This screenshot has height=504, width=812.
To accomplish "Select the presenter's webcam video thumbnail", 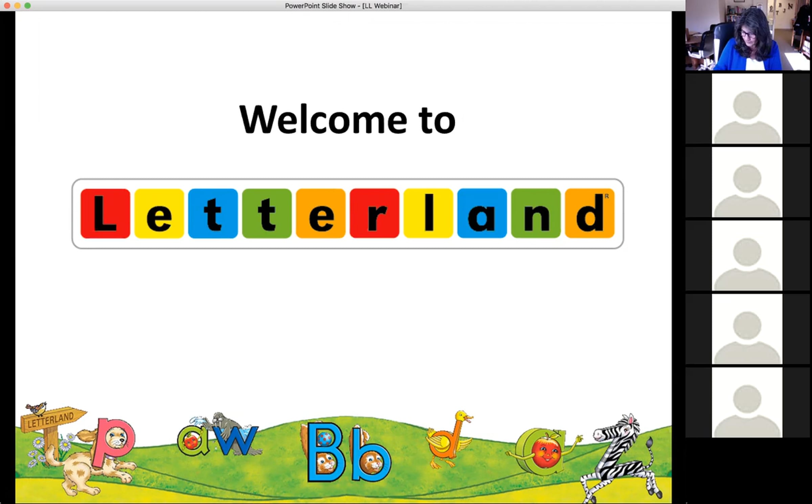I will [748, 35].
